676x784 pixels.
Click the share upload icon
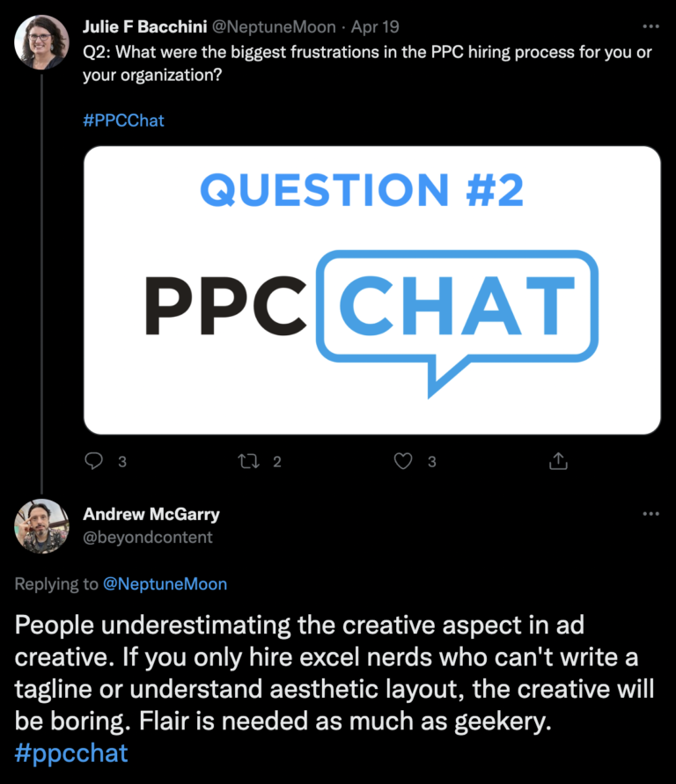point(557,461)
